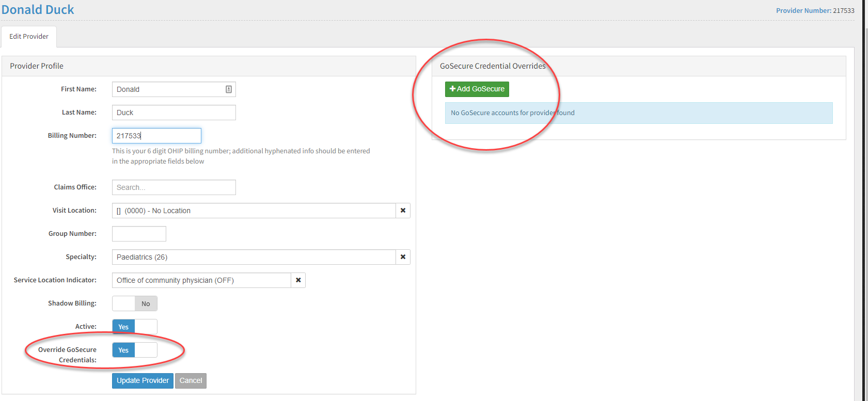Open the Visit Location dropdown

(254, 211)
